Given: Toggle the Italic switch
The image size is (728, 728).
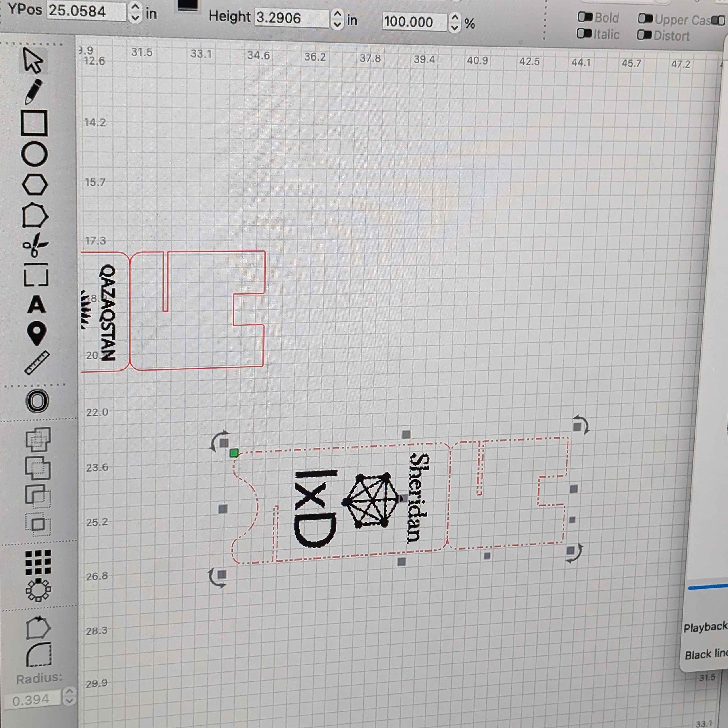Looking at the screenshot, I should tap(584, 34).
